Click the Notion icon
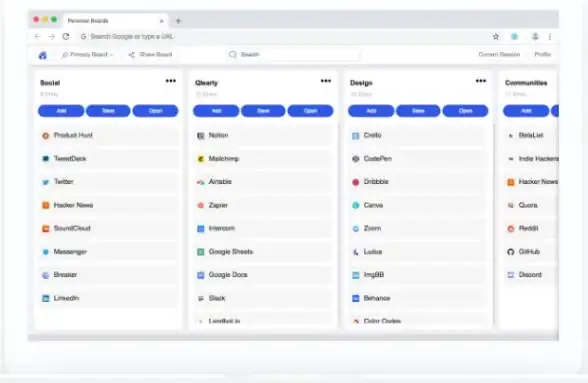The width and height of the screenshot is (588, 383). pyautogui.click(x=201, y=136)
